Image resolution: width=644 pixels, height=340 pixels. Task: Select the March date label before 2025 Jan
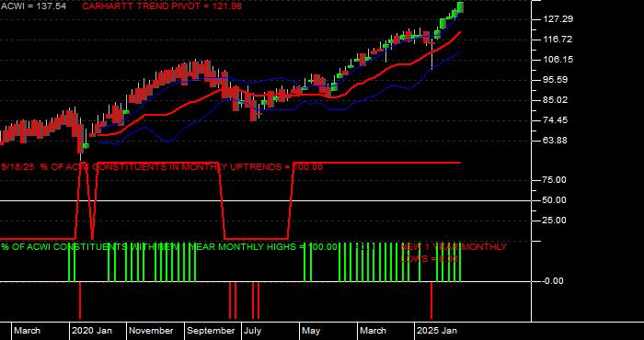[374, 331]
